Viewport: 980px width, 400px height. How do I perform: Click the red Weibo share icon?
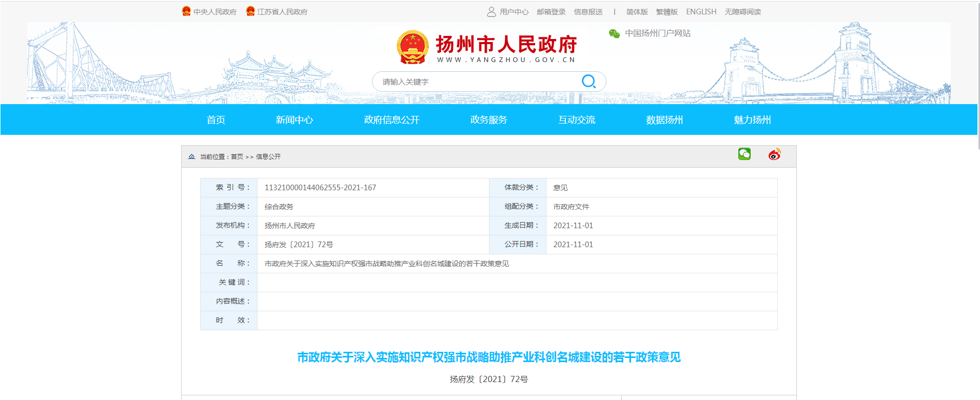pos(774,154)
